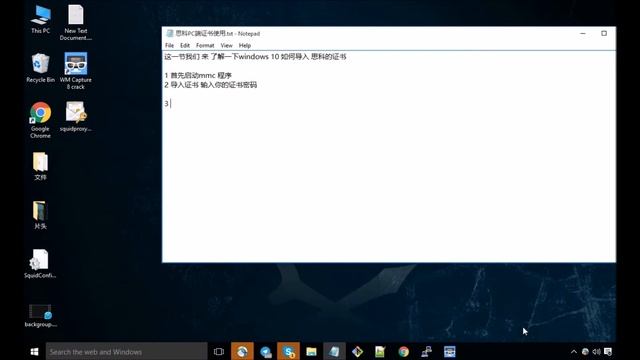Minimize the Notepad window

click(x=583, y=33)
